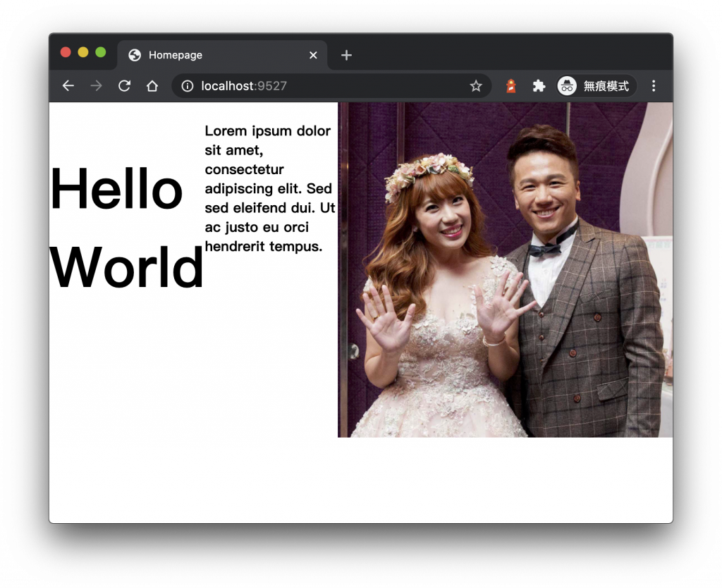Image resolution: width=722 pixels, height=588 pixels.
Task: Open the browser home page icon
Action: 152,86
